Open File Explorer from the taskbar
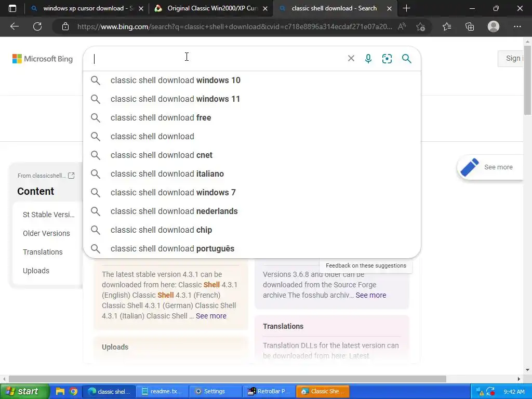The width and height of the screenshot is (532, 399). (x=60, y=391)
